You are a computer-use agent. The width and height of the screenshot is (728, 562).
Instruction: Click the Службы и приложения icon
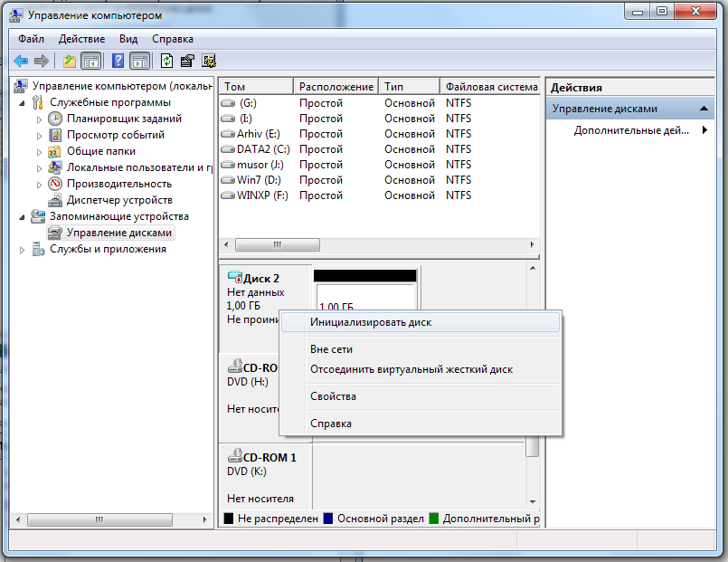(38, 249)
